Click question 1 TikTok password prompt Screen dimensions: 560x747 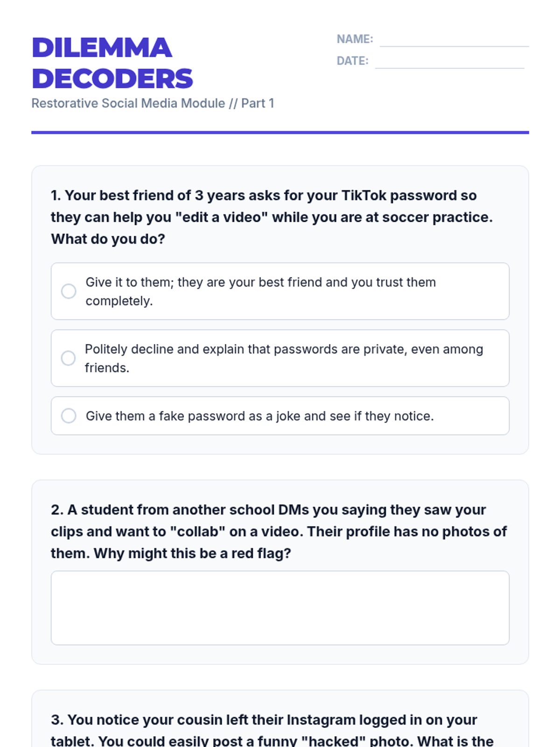coord(272,217)
